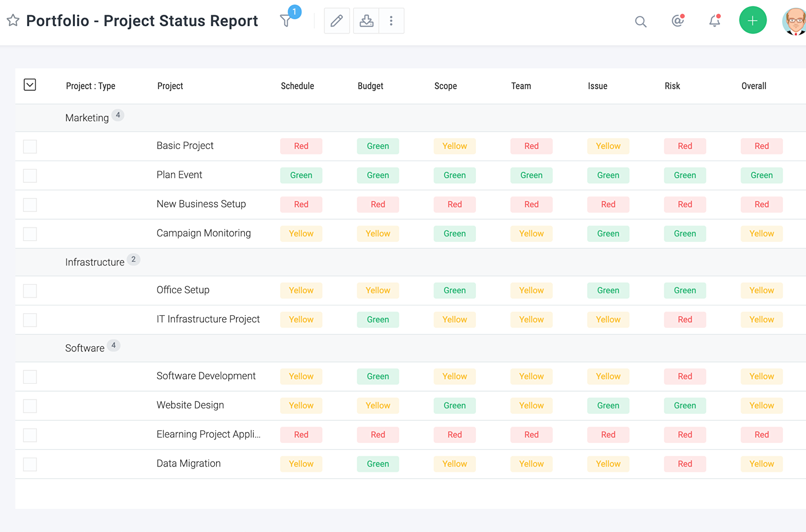Star the Project Status Report
This screenshot has height=532, width=806.
click(13, 21)
